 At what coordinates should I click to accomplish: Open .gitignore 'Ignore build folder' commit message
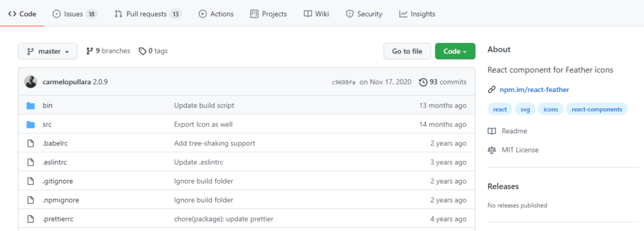pyautogui.click(x=204, y=181)
